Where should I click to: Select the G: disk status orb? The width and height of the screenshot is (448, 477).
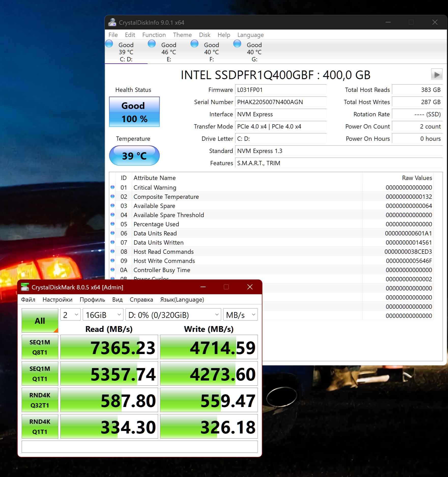(237, 44)
